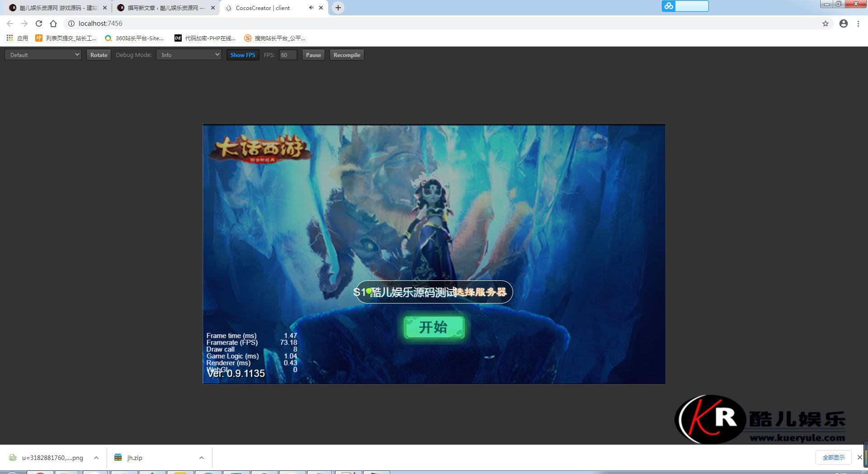868x474 pixels.
Task: Click the Recompile button
Action: pyautogui.click(x=347, y=55)
